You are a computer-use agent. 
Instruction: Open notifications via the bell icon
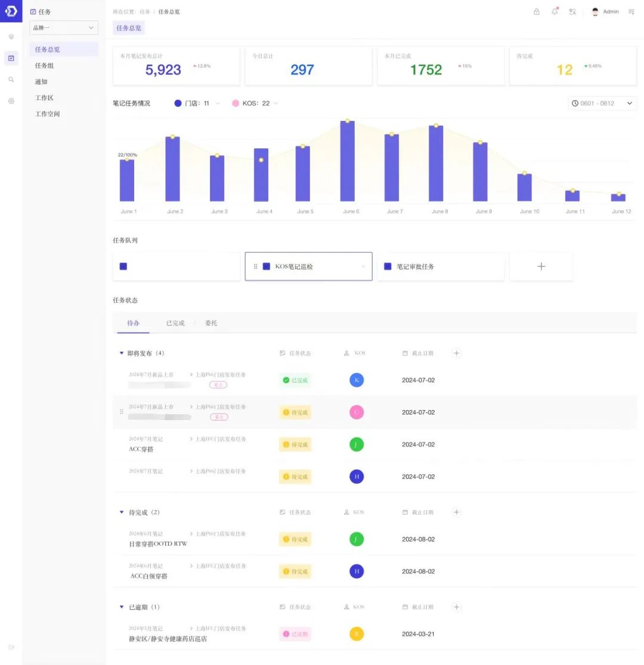tap(555, 12)
